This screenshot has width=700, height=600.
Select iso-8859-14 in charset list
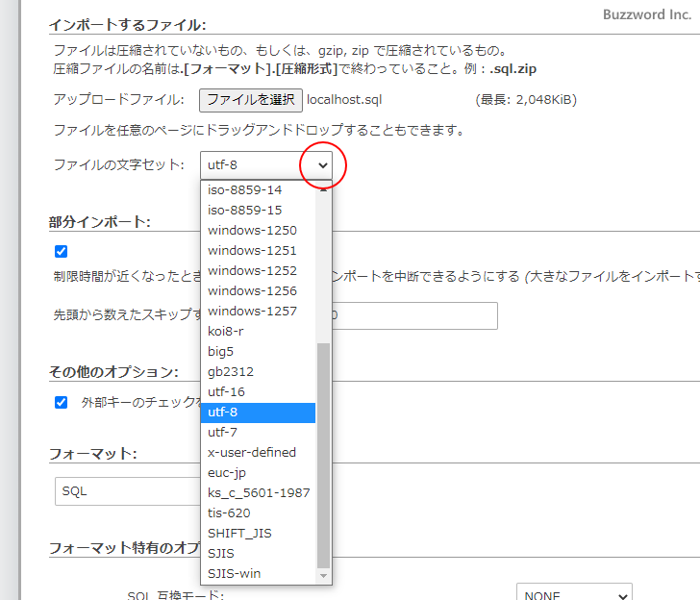point(258,190)
